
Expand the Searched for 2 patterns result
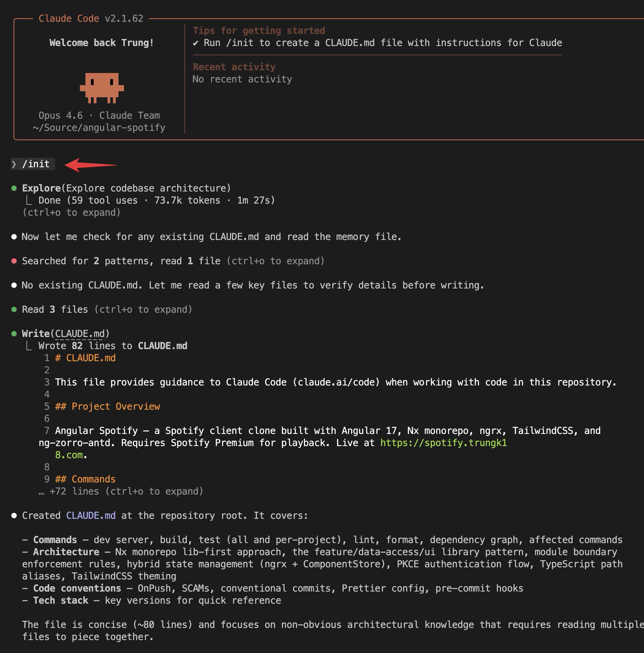click(275, 261)
